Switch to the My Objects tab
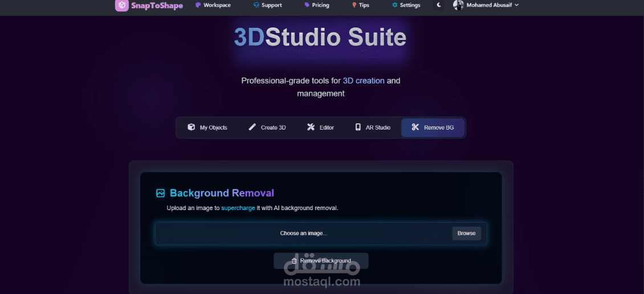 pos(207,127)
